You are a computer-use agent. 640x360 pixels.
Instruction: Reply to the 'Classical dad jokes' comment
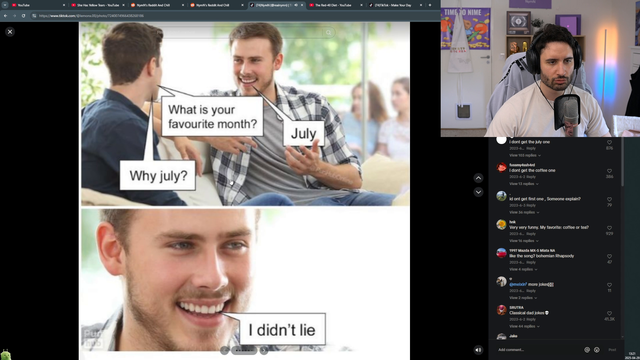(x=531, y=319)
